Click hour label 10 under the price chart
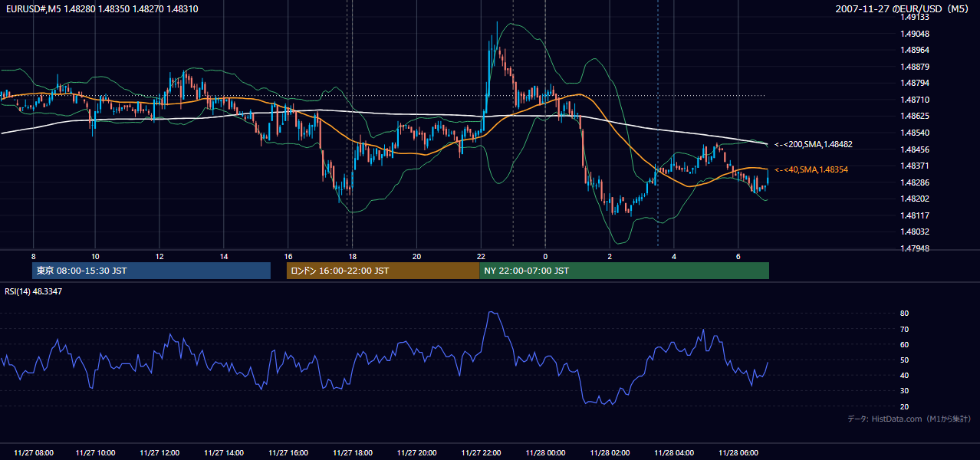 pyautogui.click(x=95, y=256)
